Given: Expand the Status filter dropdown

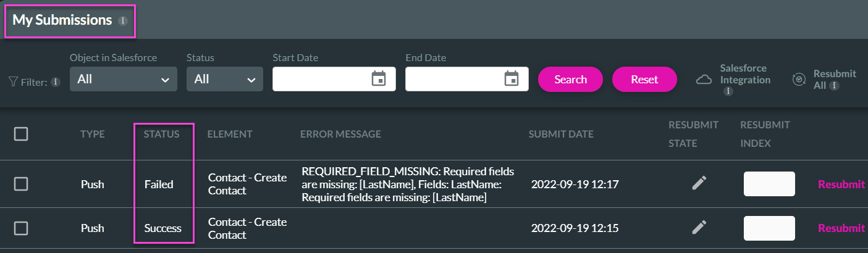Looking at the screenshot, I should click(x=224, y=79).
